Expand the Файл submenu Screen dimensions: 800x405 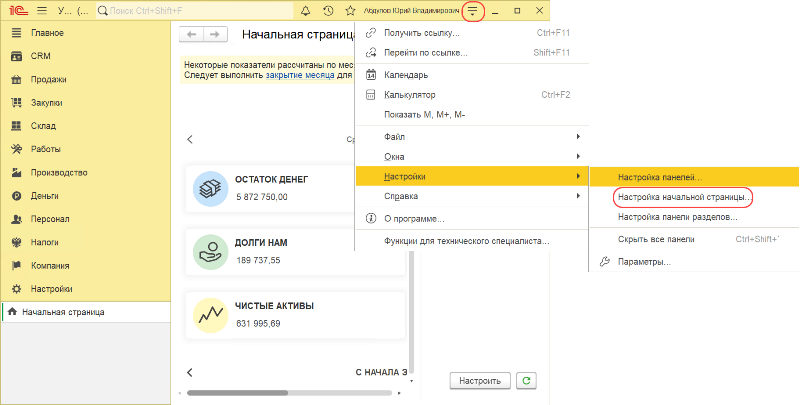(472, 137)
